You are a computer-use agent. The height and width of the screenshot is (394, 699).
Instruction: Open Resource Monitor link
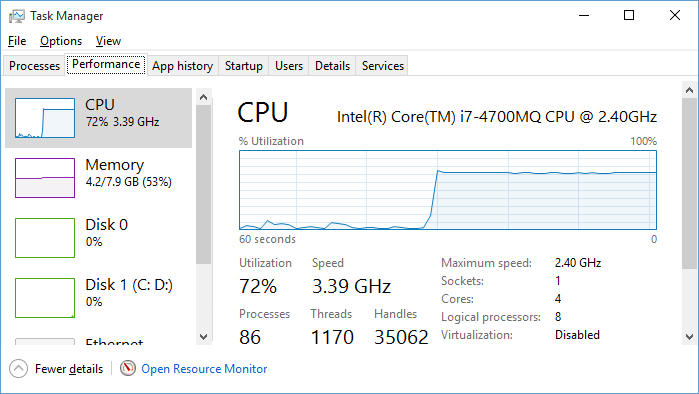(x=204, y=369)
